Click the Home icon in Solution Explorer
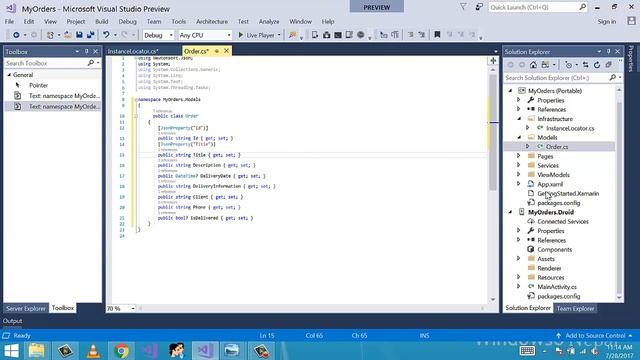640x360 pixels. pos(533,65)
